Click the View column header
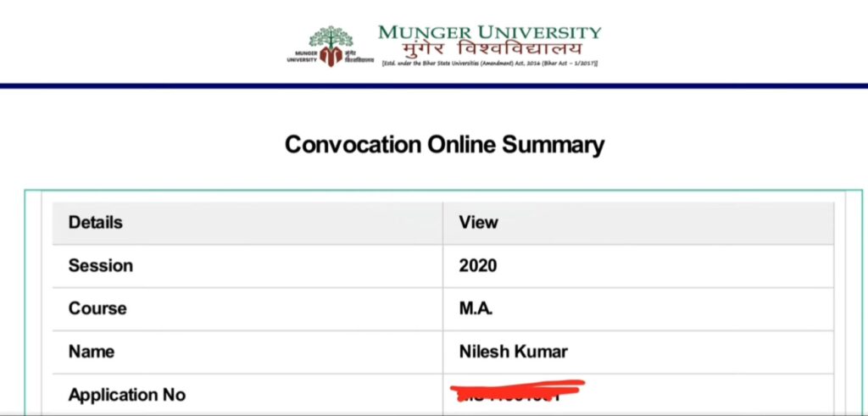The width and height of the screenshot is (868, 416). 478,222
